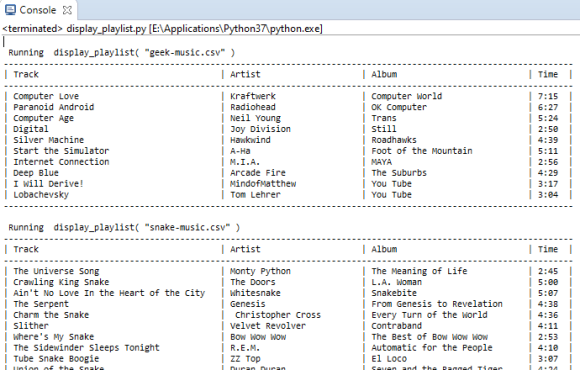Screen dimensions: 580x370
Task: Click the artist Neil Young
Action: 255,118
